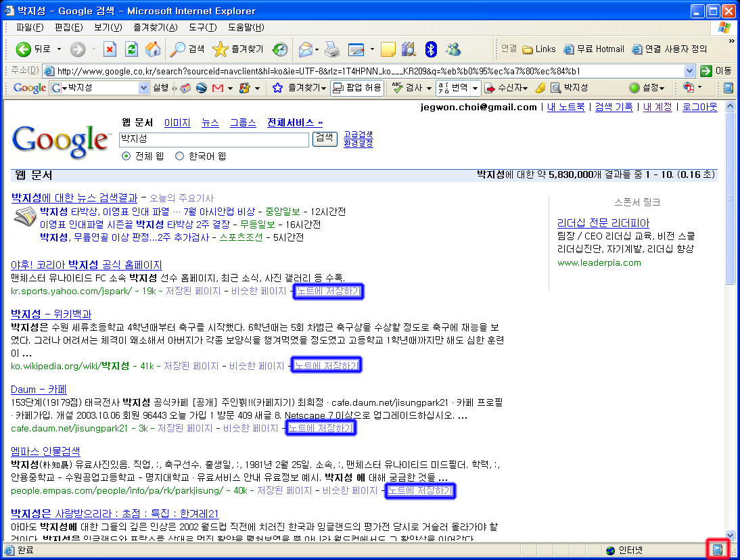Open the Google toolbar search box dropdown
This screenshot has height=560, width=740.
(143, 88)
